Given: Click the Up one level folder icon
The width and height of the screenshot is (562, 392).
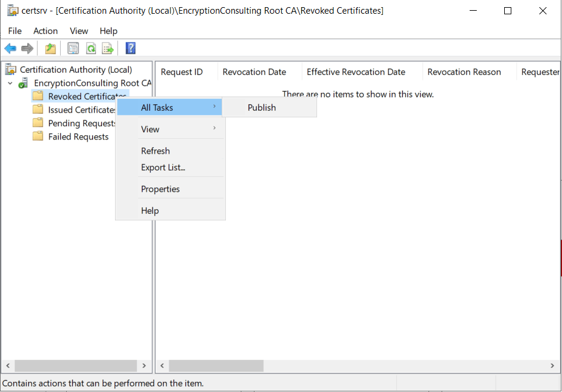Looking at the screenshot, I should click(x=50, y=48).
